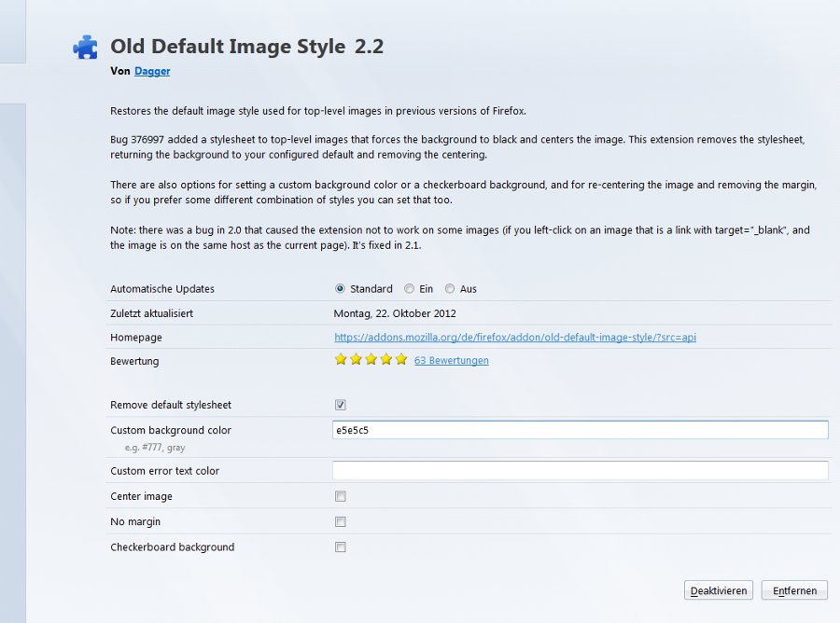Image resolution: width=840 pixels, height=623 pixels.
Task: Click the No margin label
Action: 135,521
